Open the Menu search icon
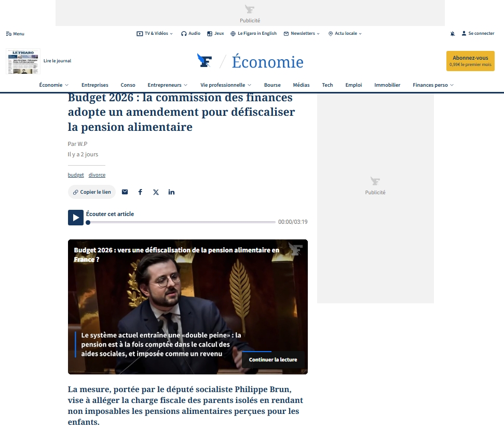 pos(8,34)
